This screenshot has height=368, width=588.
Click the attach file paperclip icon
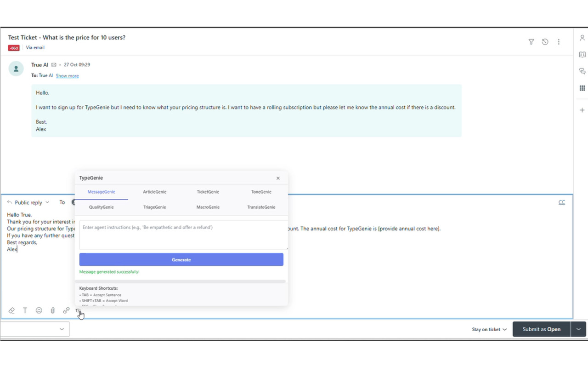pos(52,310)
